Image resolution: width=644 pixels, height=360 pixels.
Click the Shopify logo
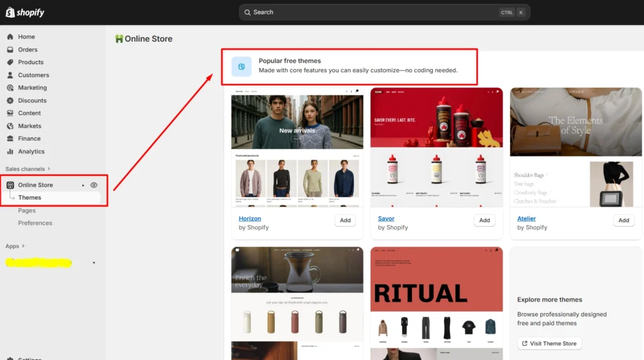point(25,13)
